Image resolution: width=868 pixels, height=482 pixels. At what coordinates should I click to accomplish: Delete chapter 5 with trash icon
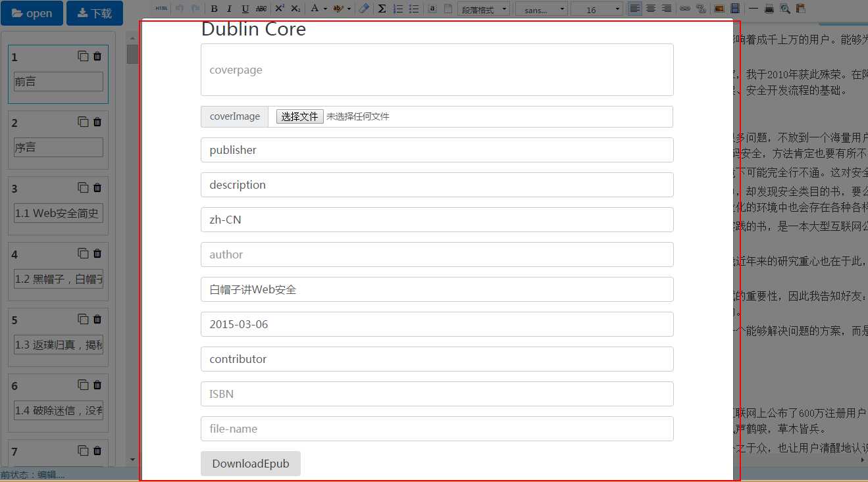(x=97, y=319)
